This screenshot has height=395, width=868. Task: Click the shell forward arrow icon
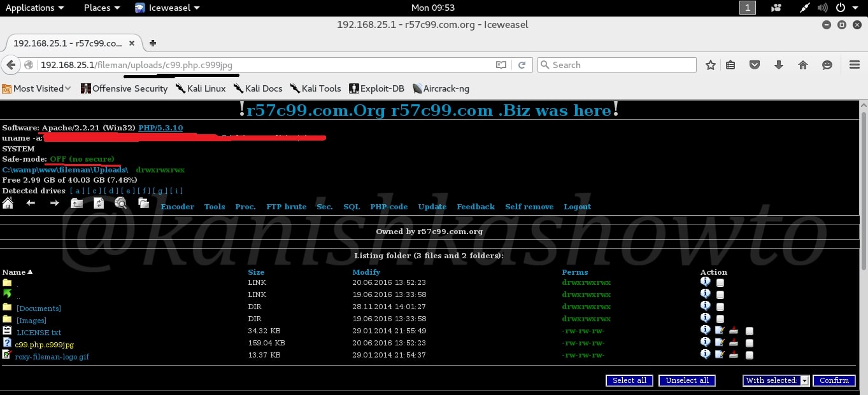click(x=54, y=203)
